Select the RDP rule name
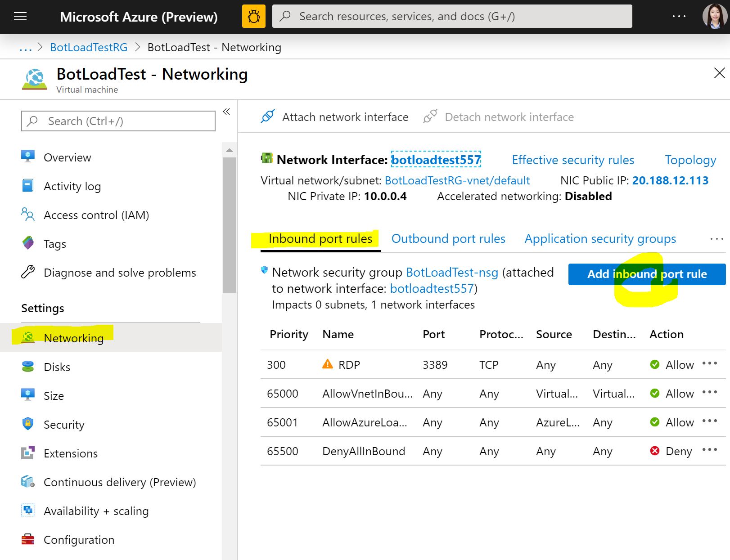 (x=349, y=365)
